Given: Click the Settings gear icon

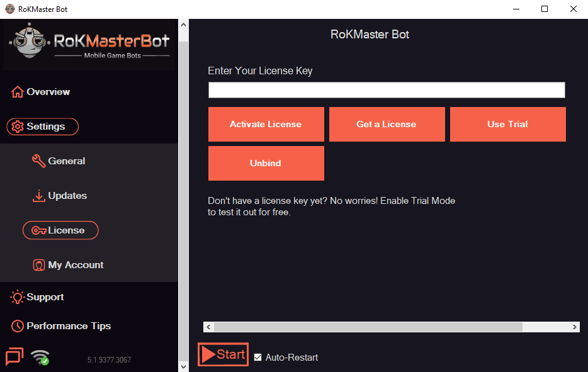Looking at the screenshot, I should coord(17,127).
